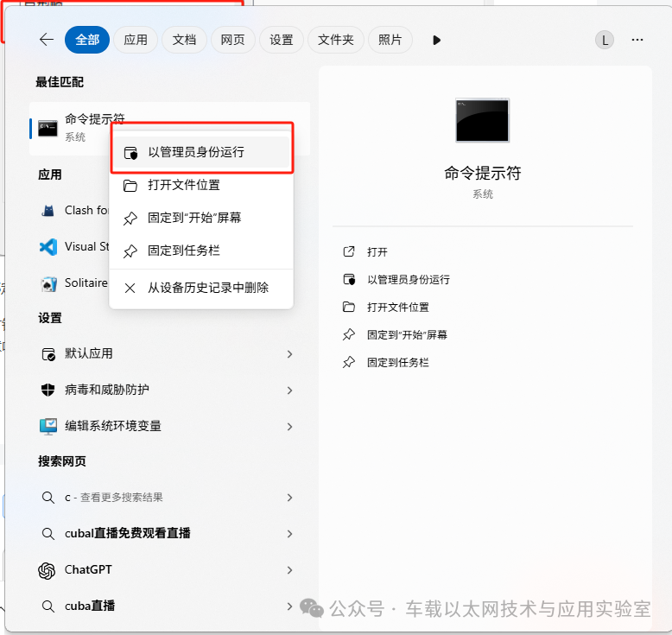Screen dimensions: 672x635
Task: Click the Clash cat app icon
Action: [48, 211]
